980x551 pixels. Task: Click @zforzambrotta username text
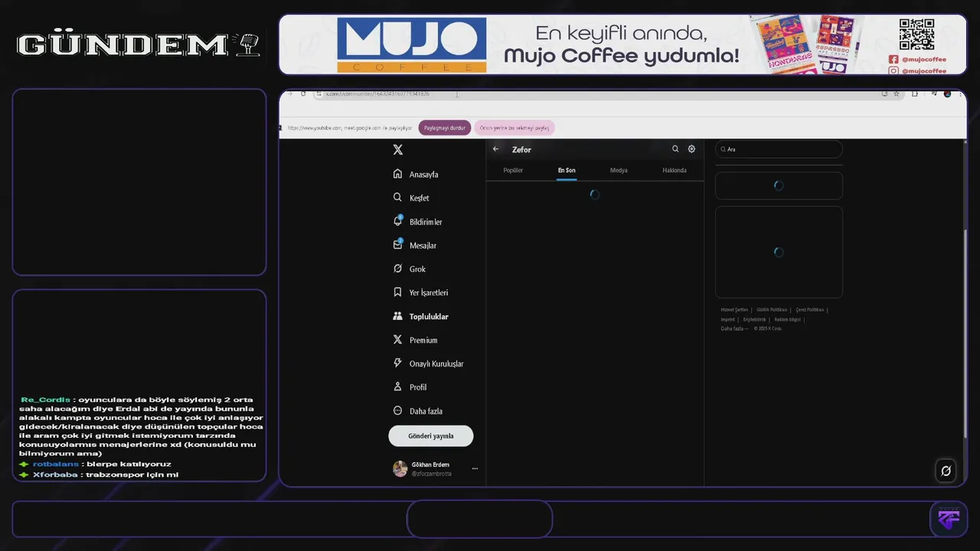432,474
